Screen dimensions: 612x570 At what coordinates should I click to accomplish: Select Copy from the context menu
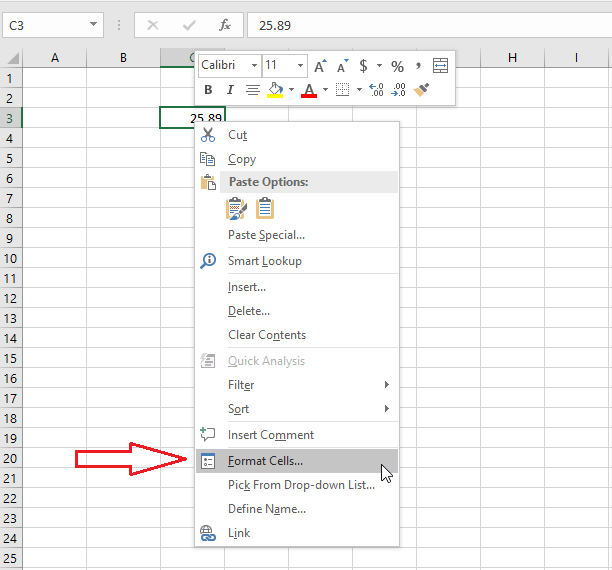coord(297,159)
